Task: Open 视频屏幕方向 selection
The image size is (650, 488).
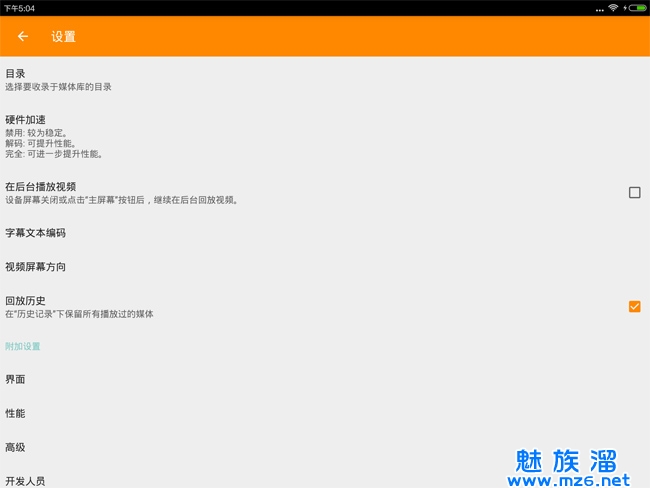Action: coord(325,267)
